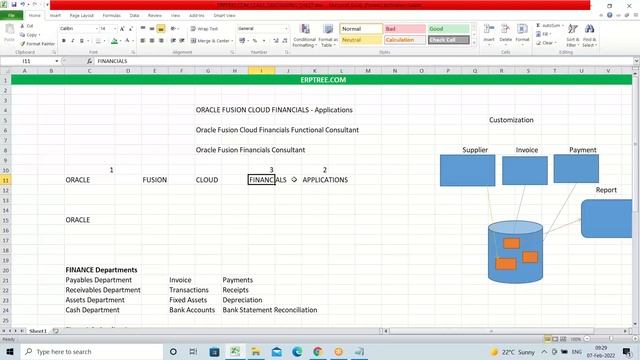Click the Insert cells icon
Image resolution: width=640 pixels, height=360 pixels.
(489, 29)
